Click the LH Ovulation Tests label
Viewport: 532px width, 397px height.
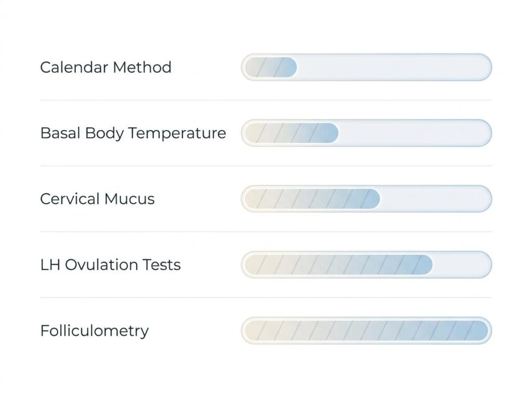[110, 265]
